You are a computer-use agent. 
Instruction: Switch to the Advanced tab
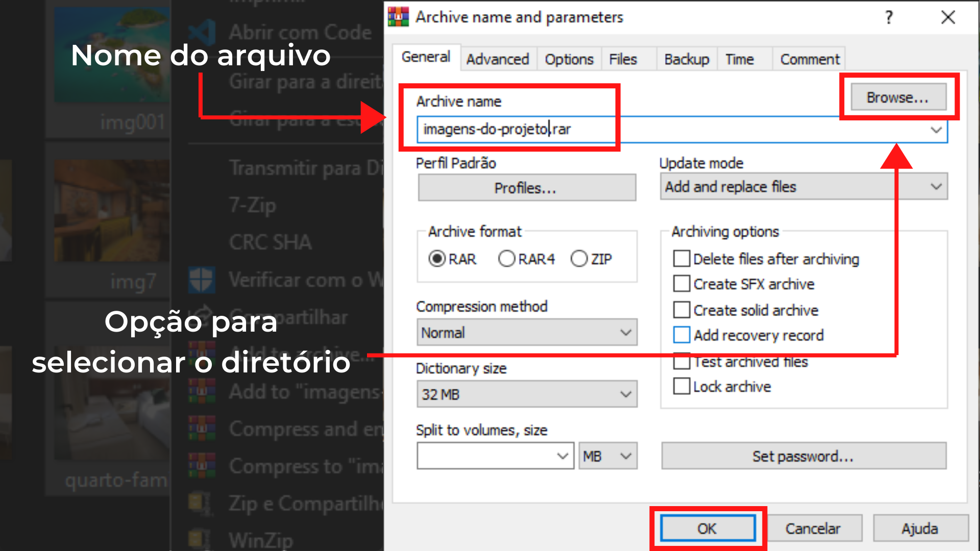pos(497,59)
